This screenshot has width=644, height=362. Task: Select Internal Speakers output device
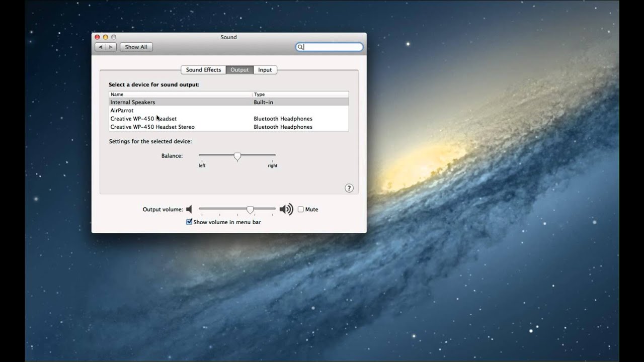pos(228,102)
